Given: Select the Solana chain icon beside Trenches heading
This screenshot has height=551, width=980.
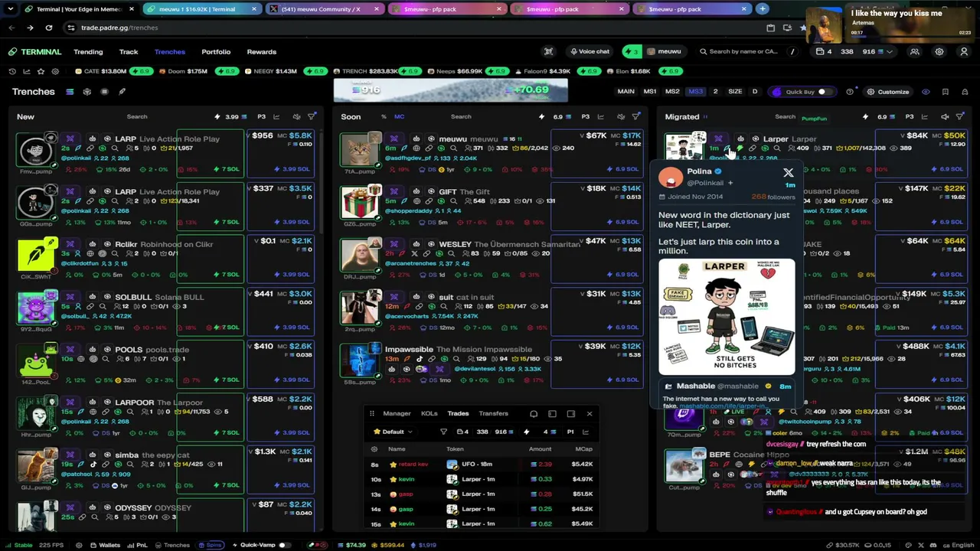Looking at the screenshot, I should pyautogui.click(x=70, y=92).
